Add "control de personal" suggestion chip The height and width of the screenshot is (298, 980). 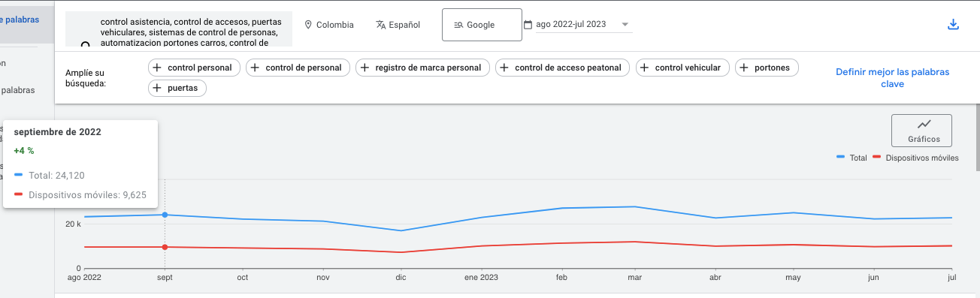coord(298,68)
